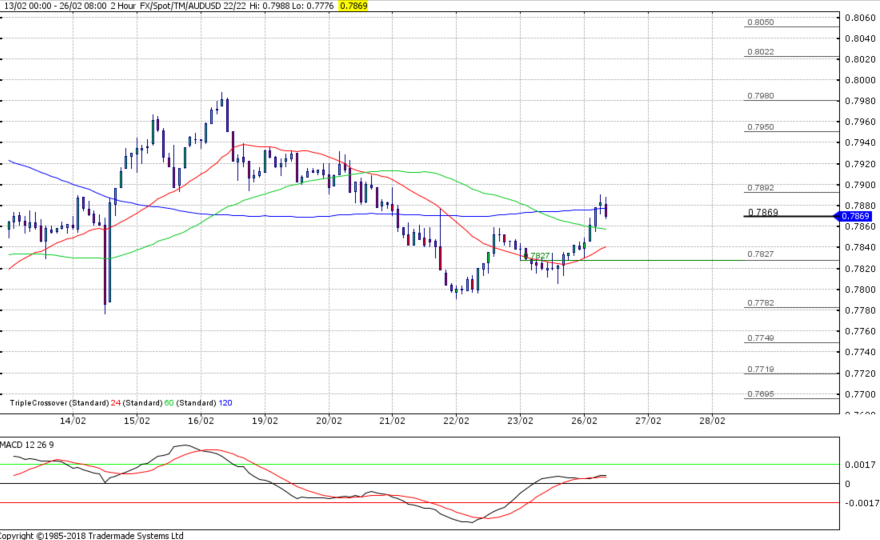This screenshot has width=880, height=540.
Task: Click the blue 120 period moving average label
Action: pyautogui.click(x=225, y=403)
